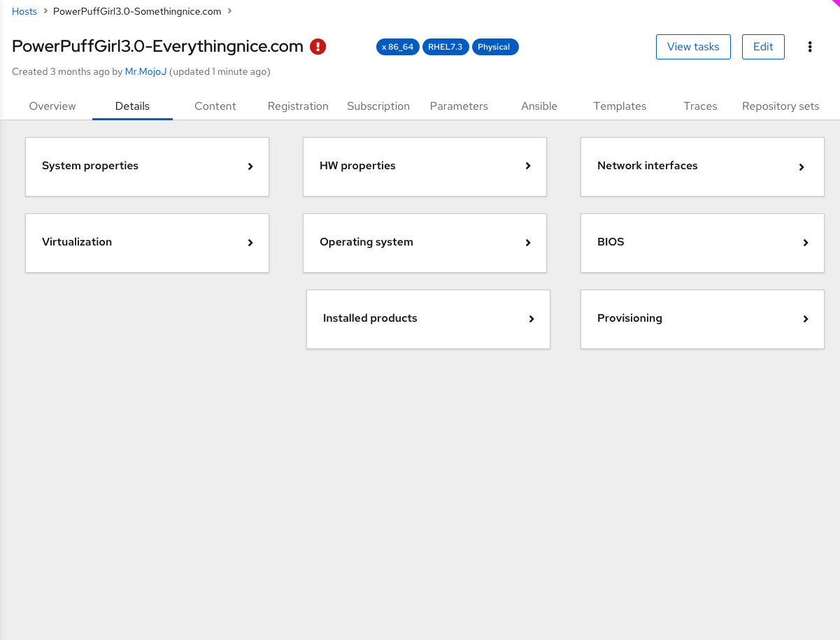Open the Subscription tab
Screen dimensions: 840x640
pyautogui.click(x=378, y=106)
